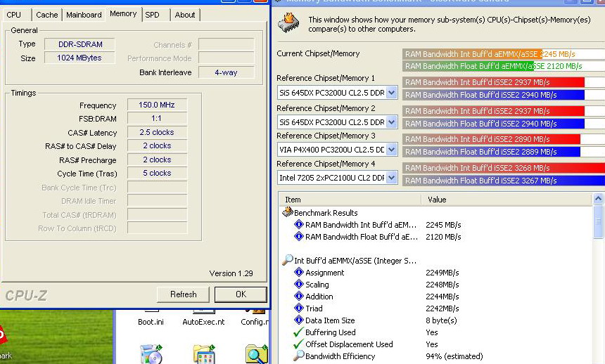Click the Value column header
The image size is (605, 364).
tap(507, 200)
